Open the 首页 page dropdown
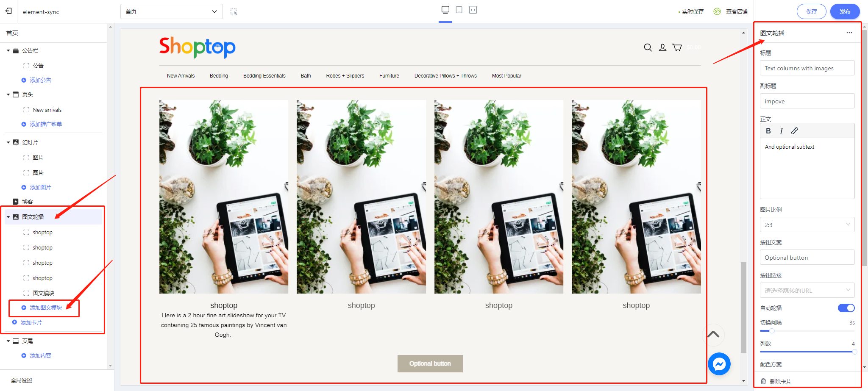868x391 pixels. click(x=172, y=11)
